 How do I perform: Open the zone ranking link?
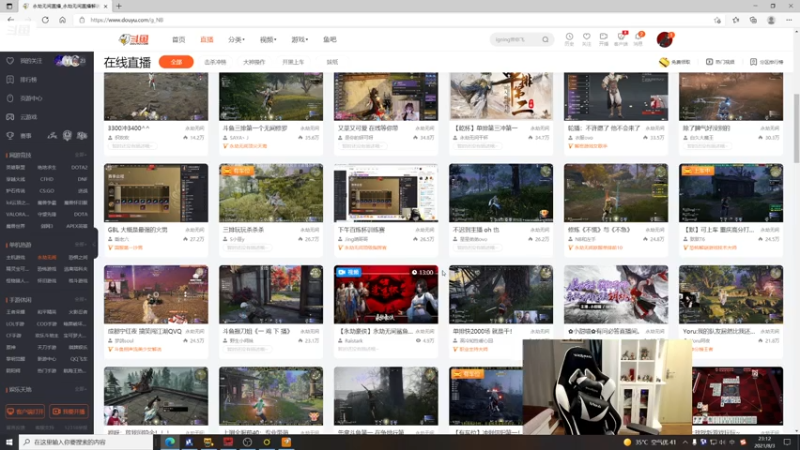coord(766,62)
